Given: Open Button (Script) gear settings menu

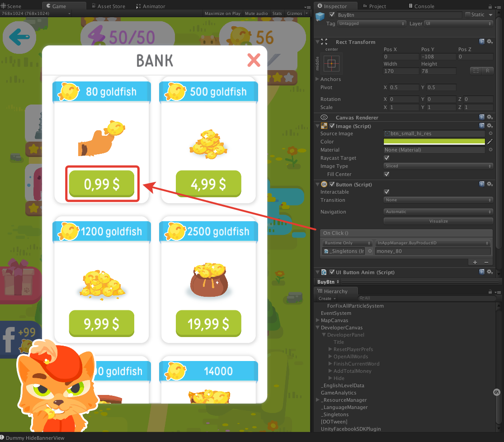Looking at the screenshot, I should [490, 184].
